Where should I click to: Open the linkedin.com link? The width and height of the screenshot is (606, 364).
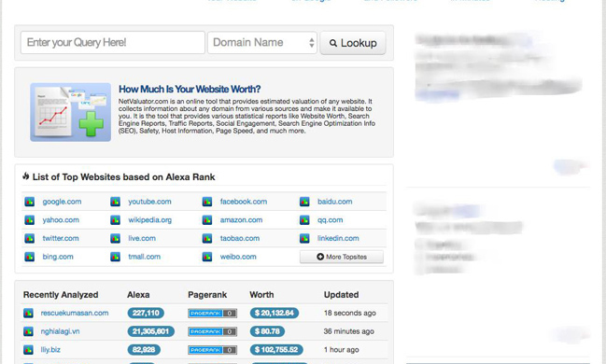[338, 238]
